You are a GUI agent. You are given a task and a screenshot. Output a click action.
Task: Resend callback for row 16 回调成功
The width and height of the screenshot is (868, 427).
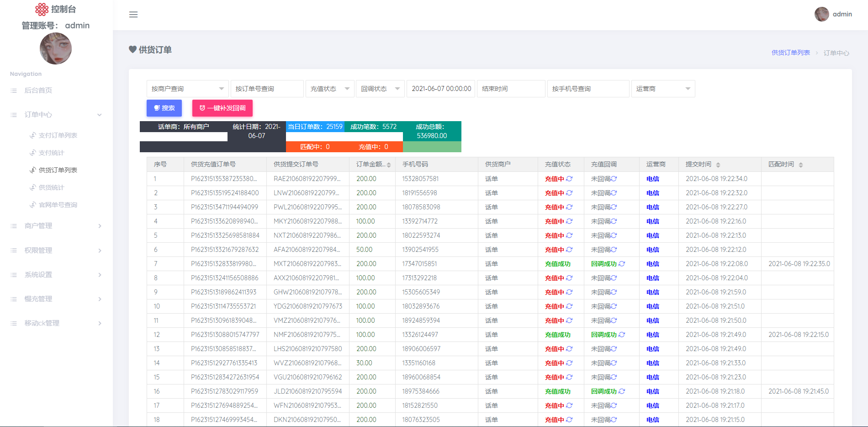tap(622, 391)
